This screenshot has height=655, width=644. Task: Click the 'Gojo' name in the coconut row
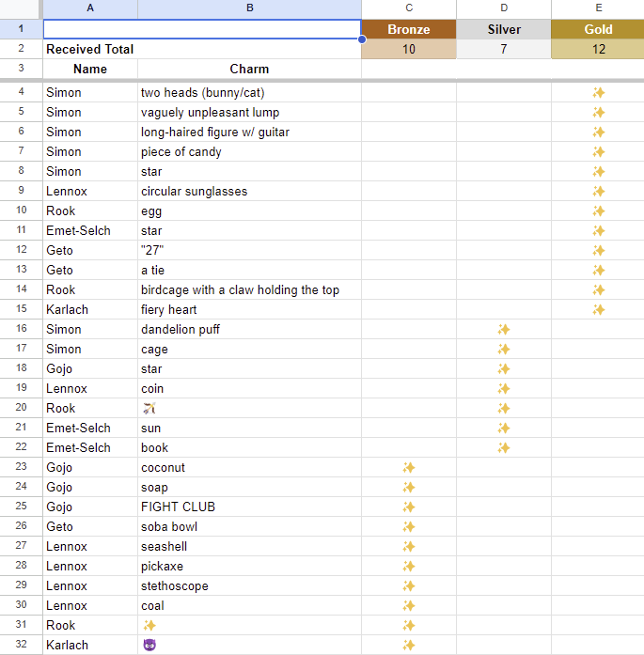click(x=59, y=467)
